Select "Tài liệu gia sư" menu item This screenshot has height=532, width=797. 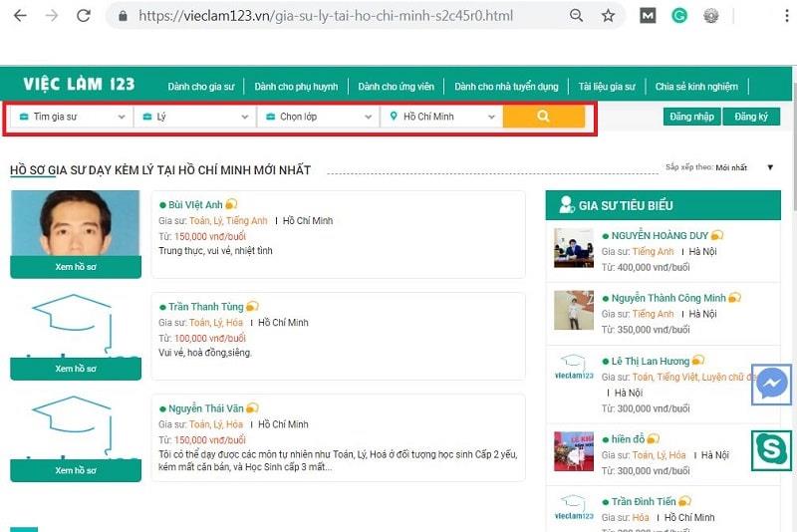click(606, 87)
